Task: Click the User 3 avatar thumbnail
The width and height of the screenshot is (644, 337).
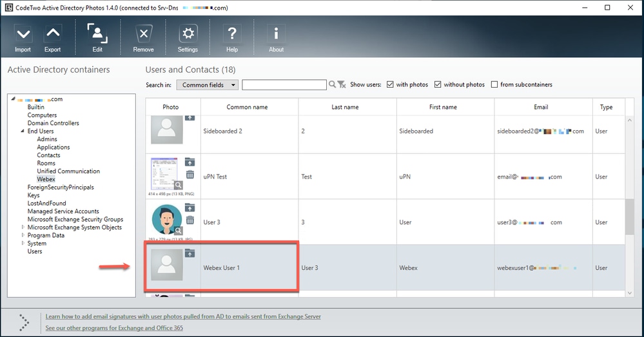Action: tap(167, 220)
